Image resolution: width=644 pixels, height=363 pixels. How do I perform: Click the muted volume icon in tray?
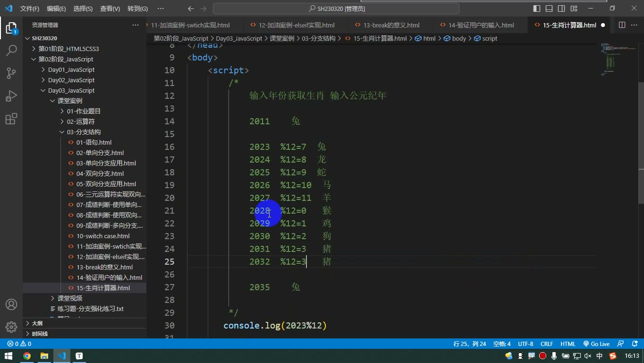[588, 356]
